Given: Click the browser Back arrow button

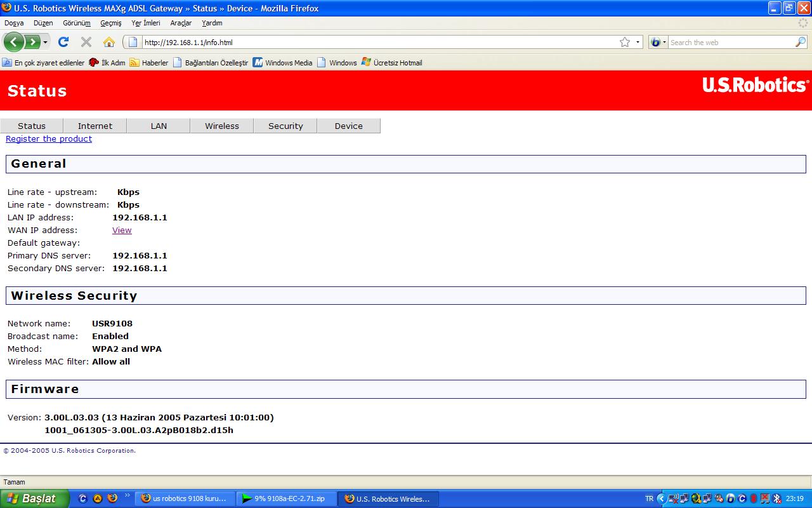Looking at the screenshot, I should click(13, 43).
